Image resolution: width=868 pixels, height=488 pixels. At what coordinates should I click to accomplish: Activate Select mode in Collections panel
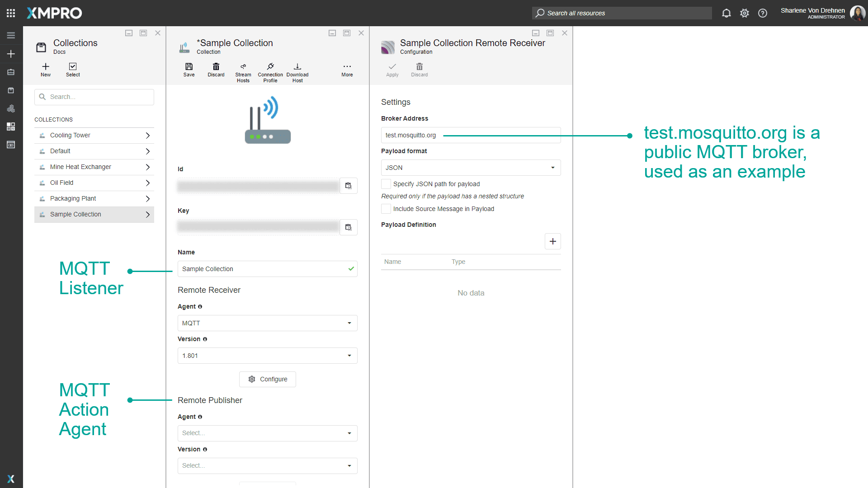tap(73, 69)
